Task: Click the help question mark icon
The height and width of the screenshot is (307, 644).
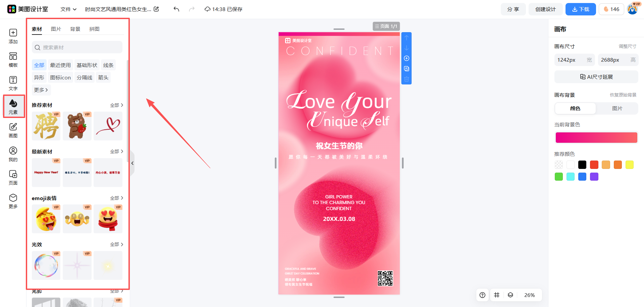Action: [482, 295]
